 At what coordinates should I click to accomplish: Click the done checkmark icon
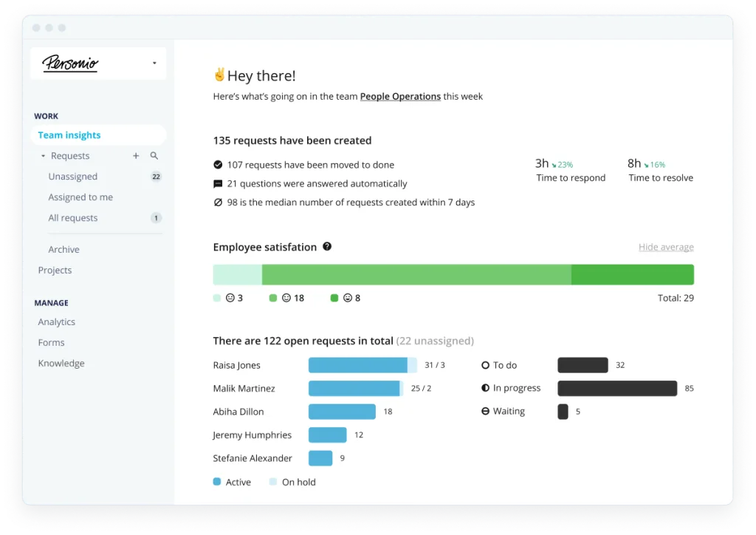point(218,165)
